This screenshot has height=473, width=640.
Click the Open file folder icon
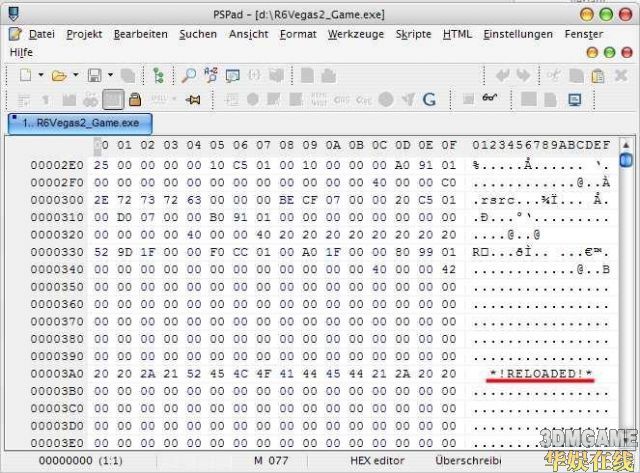(58, 75)
